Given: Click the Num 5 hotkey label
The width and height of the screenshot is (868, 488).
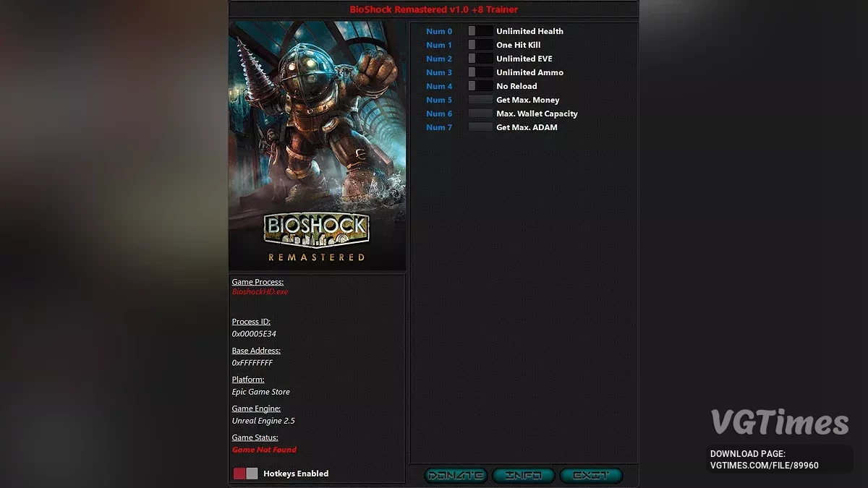Looking at the screenshot, I should click(x=439, y=100).
